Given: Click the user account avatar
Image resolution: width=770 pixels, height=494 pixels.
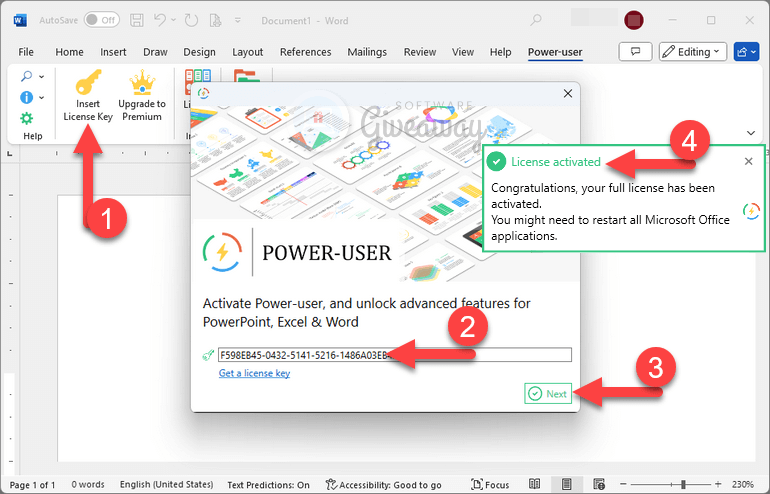Looking at the screenshot, I should pos(633,20).
